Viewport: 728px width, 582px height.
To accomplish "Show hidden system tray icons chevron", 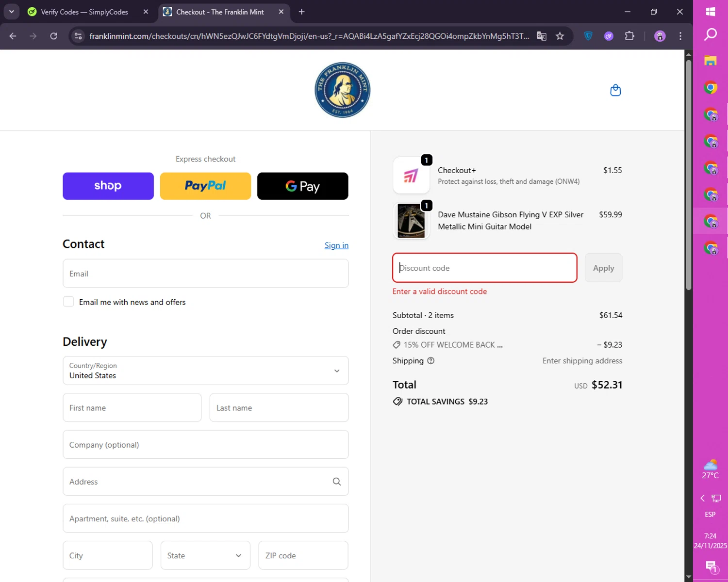I will (702, 498).
